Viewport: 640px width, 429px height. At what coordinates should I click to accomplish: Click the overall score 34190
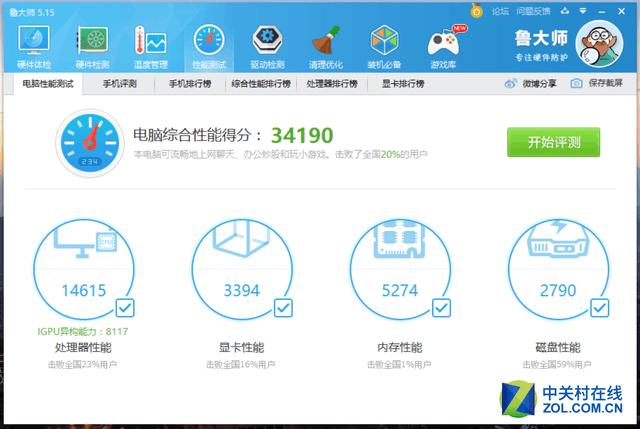[x=302, y=136]
